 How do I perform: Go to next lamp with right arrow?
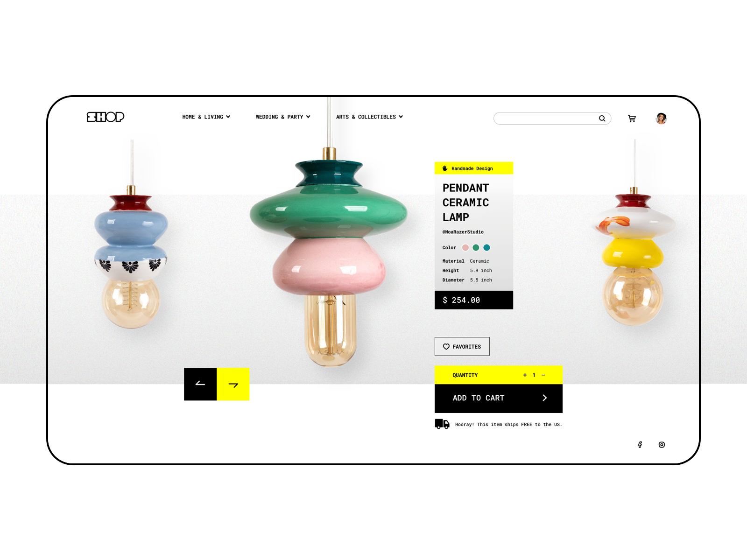[233, 384]
